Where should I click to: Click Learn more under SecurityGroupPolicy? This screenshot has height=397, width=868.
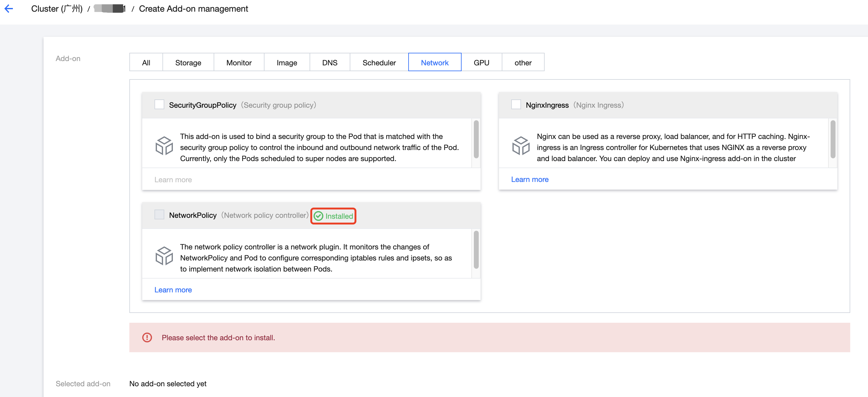(x=173, y=180)
